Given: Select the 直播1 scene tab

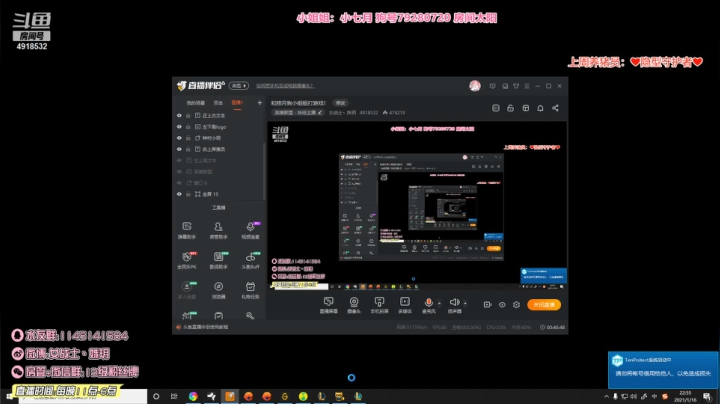Looking at the screenshot, I should click(237, 102).
